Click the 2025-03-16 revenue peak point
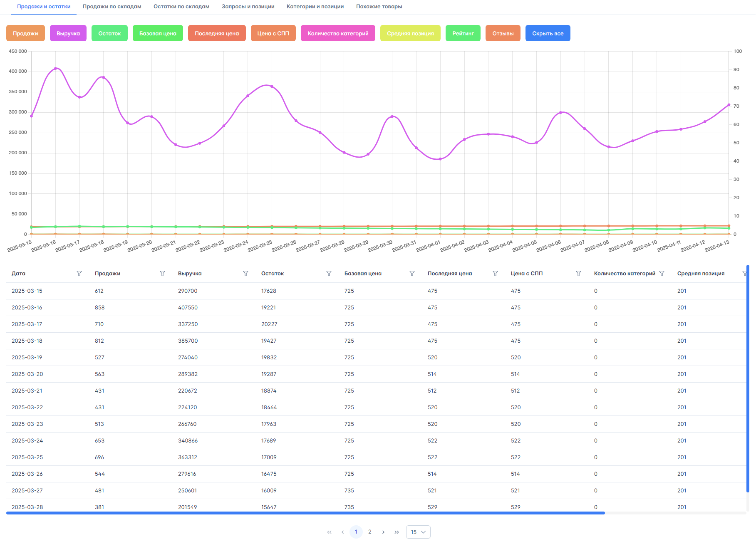The height and width of the screenshot is (539, 756). click(x=55, y=69)
